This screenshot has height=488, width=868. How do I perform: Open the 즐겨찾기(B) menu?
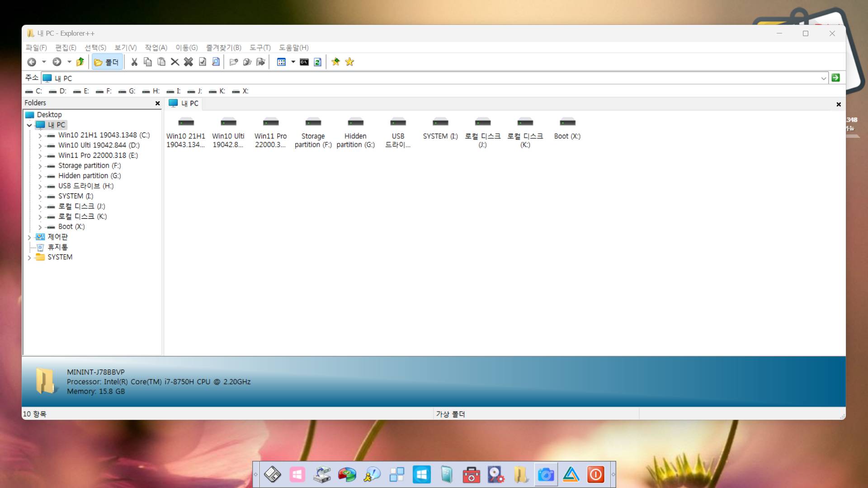pyautogui.click(x=224, y=47)
